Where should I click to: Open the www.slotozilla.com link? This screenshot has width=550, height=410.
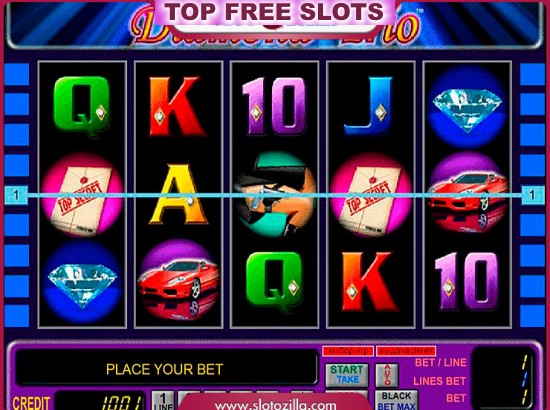coord(275,405)
